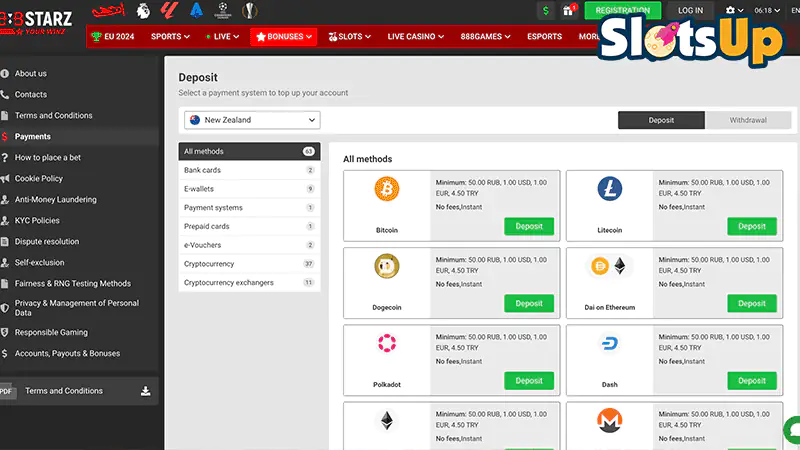Open the KYC Policies link

[x=37, y=220]
